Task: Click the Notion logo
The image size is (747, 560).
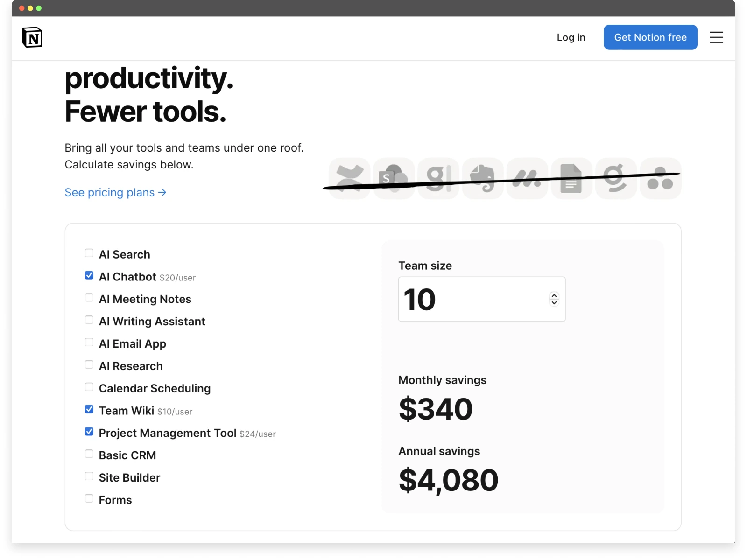Action: (32, 37)
